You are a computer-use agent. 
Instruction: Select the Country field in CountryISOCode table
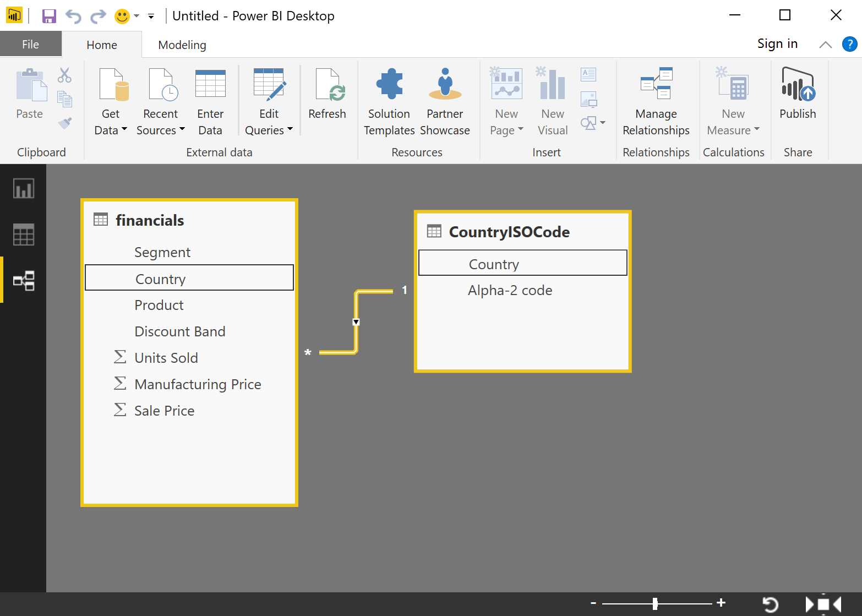pos(494,263)
